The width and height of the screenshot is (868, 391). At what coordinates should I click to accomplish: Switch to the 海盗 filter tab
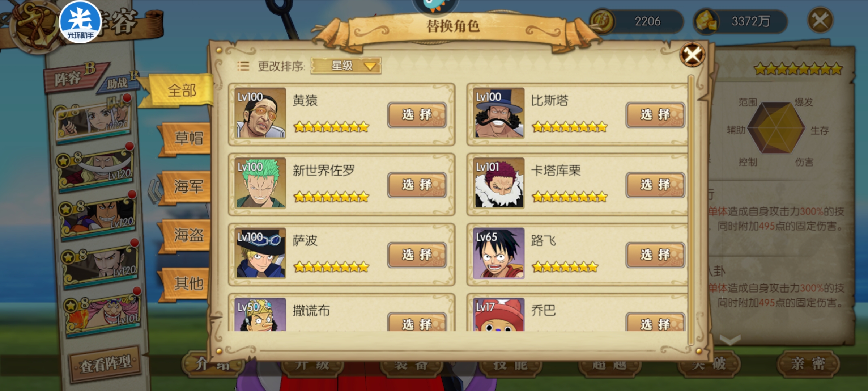coord(185,235)
